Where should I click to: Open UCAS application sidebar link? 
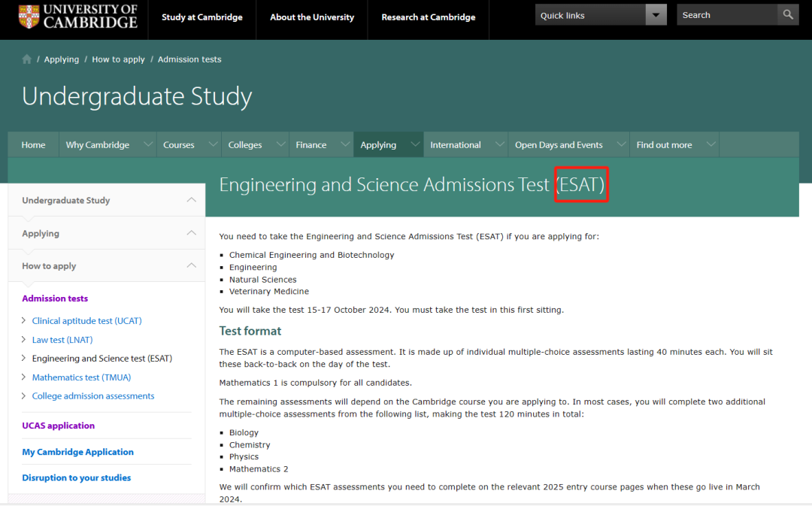(x=59, y=426)
